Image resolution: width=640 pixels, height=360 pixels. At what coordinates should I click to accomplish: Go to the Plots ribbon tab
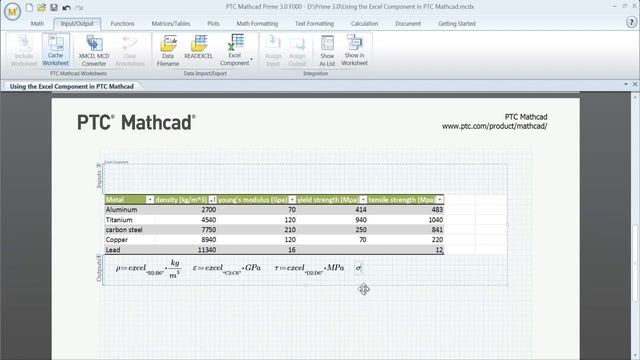tap(213, 24)
